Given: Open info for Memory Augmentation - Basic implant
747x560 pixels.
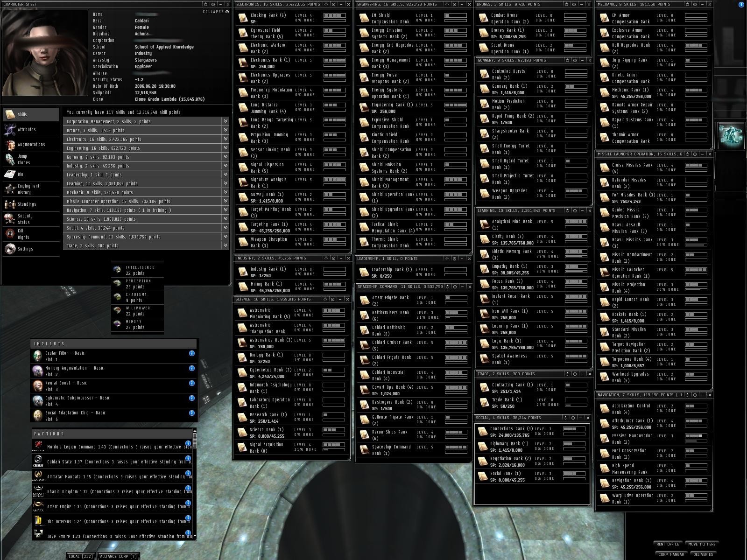Looking at the screenshot, I should click(x=192, y=368).
